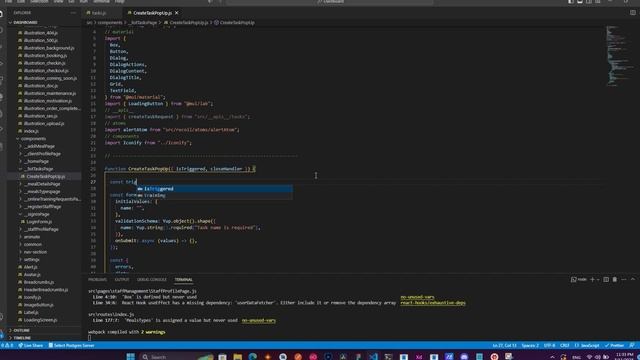Click components in the breadcrumb path
Viewport: 640px width, 360px height.
(110, 23)
